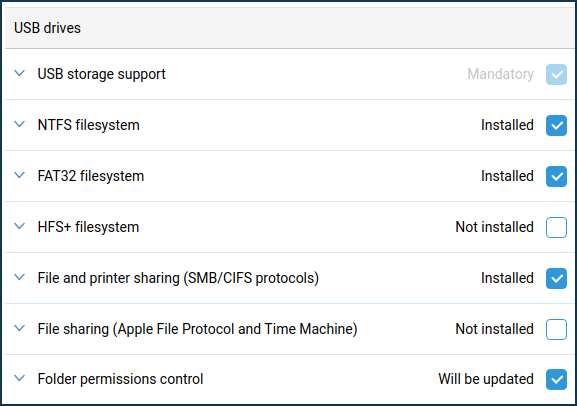Tick the Apple File Protocol sharing checkbox
577x406 pixels.
(556, 329)
